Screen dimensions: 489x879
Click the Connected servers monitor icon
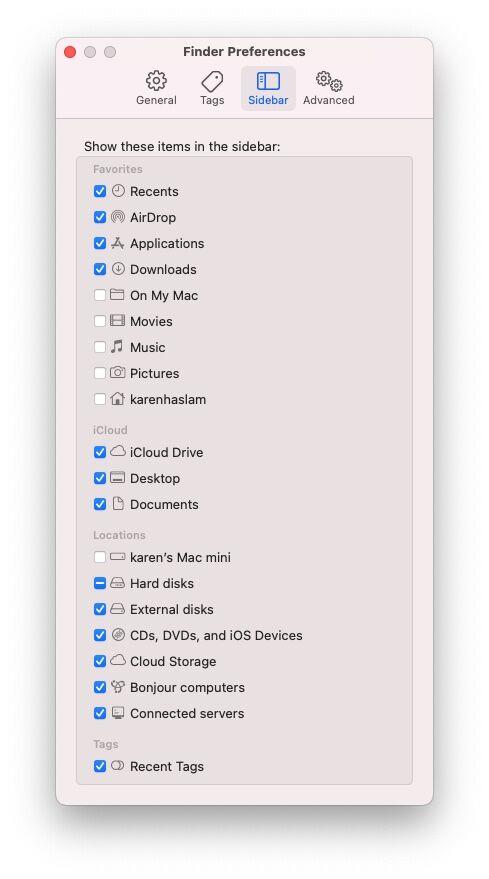point(118,713)
